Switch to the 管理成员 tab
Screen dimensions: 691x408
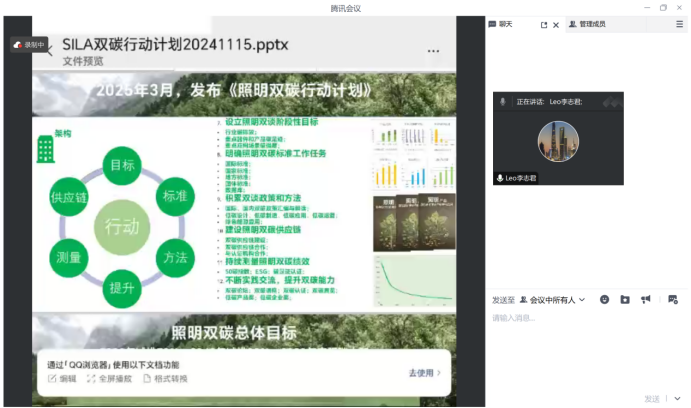tap(587, 24)
